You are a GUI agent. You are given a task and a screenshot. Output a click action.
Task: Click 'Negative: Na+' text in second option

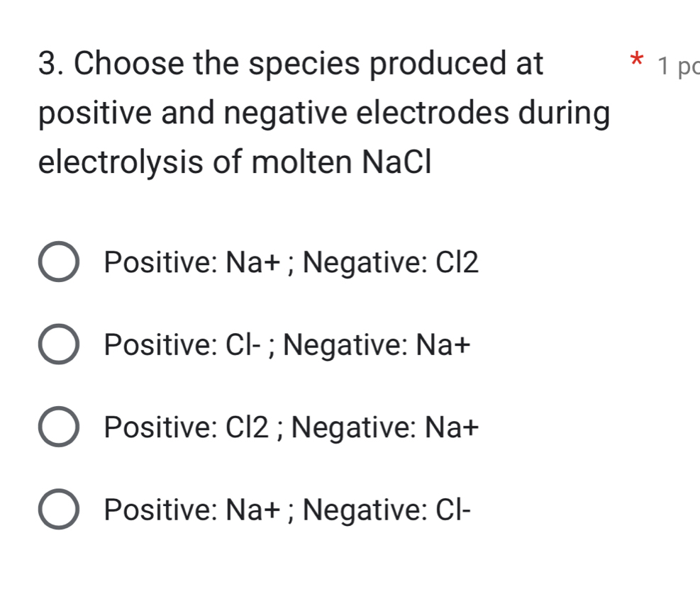pyautogui.click(x=381, y=346)
